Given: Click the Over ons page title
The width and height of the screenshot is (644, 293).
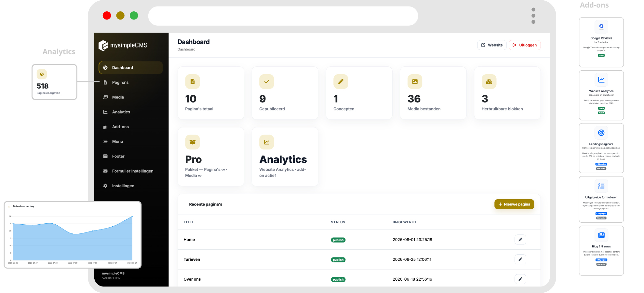Looking at the screenshot, I should click(192, 279).
